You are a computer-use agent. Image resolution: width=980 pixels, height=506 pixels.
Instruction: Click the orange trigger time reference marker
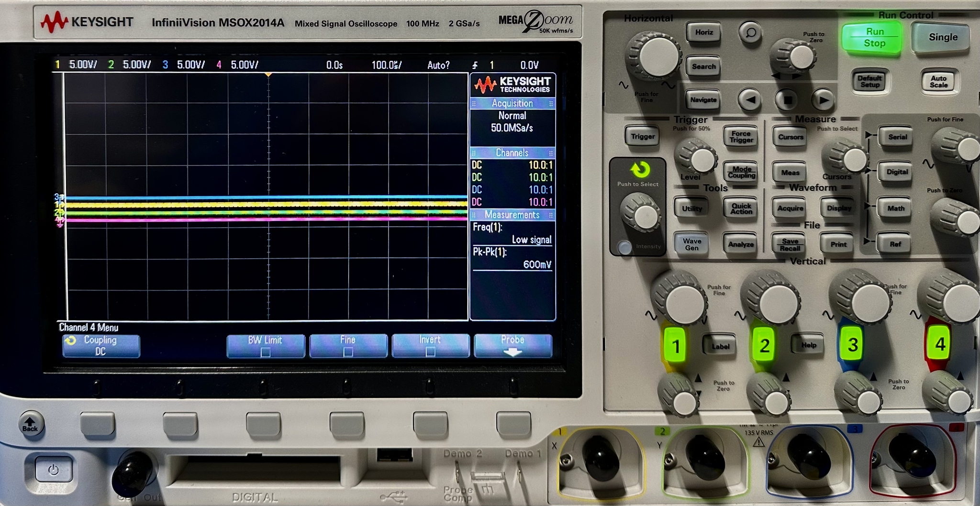[x=268, y=75]
